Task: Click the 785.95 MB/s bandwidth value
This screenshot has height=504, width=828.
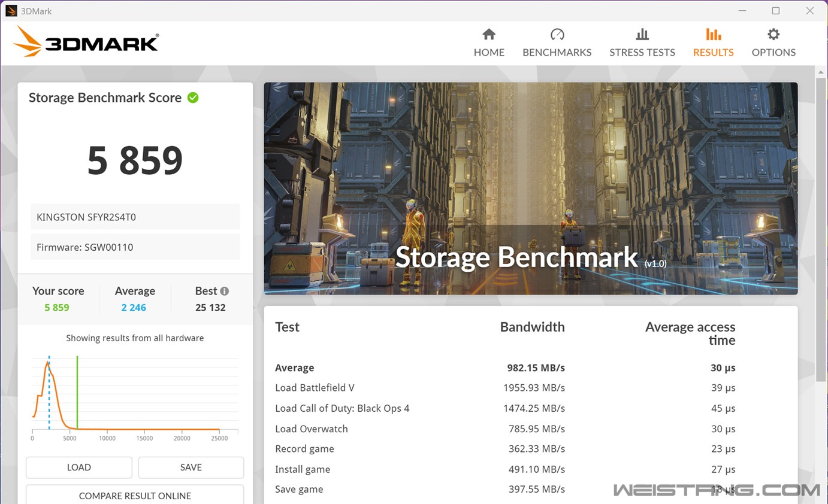Action: [537, 429]
